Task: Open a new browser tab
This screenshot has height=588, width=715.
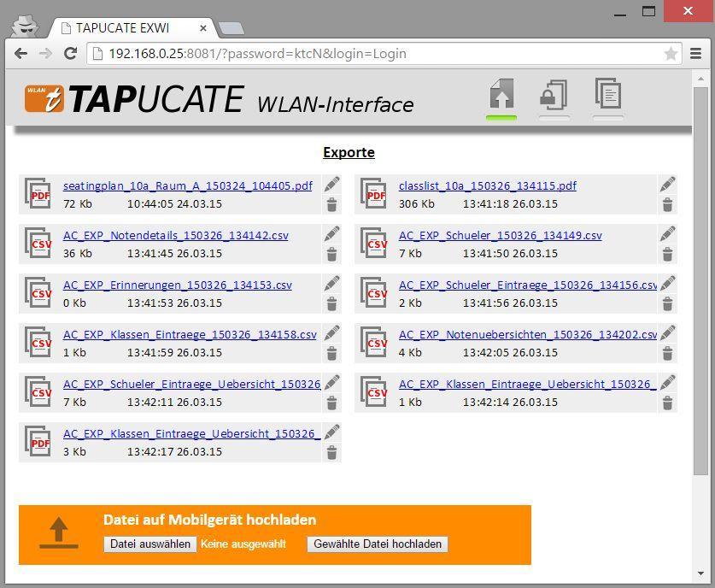Action: (x=231, y=29)
